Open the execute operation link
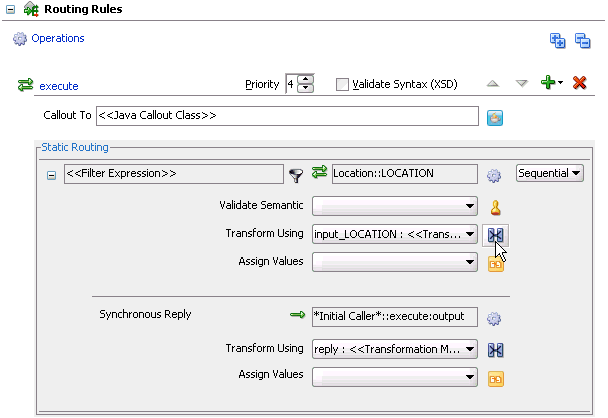The image size is (608, 418). (59, 86)
